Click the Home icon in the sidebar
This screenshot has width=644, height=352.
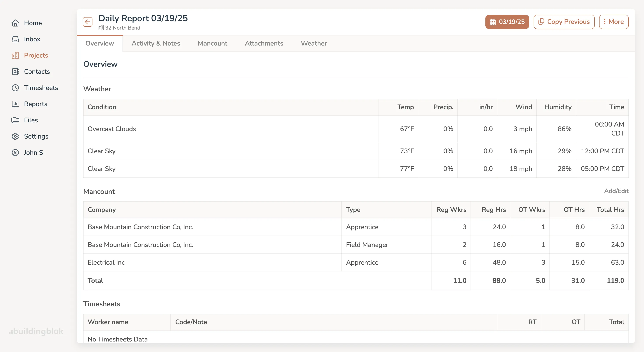coord(15,23)
